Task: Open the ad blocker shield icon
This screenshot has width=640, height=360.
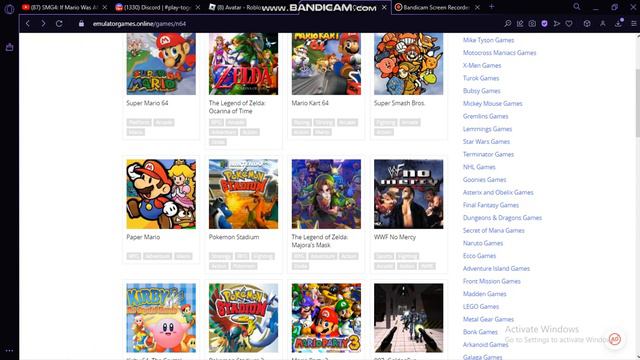Action: coord(544,24)
